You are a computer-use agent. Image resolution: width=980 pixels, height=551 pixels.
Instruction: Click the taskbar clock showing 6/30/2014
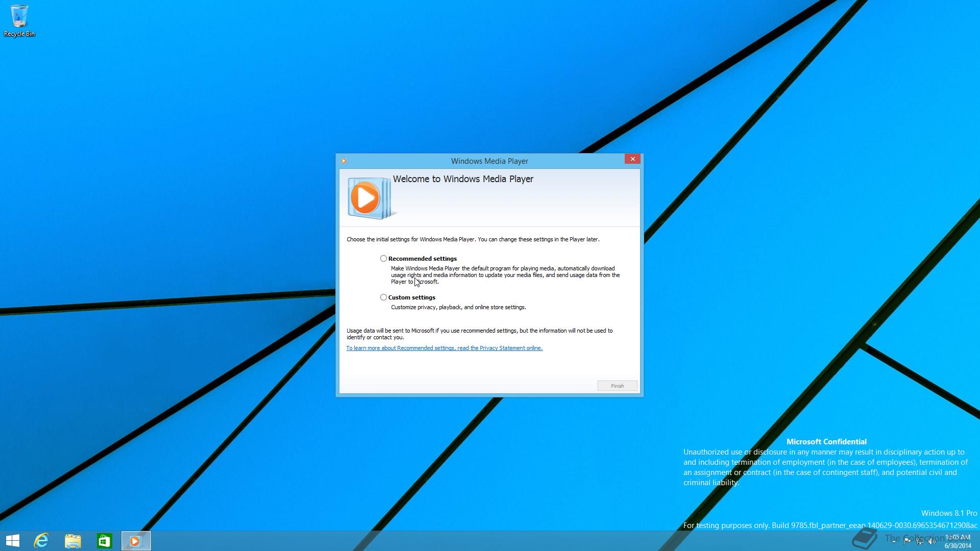pyautogui.click(x=958, y=541)
